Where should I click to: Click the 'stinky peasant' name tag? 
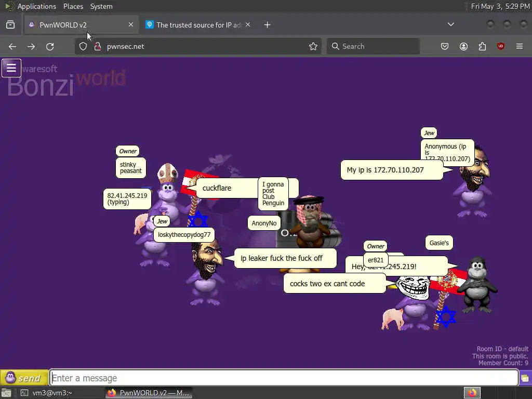pyautogui.click(x=130, y=168)
